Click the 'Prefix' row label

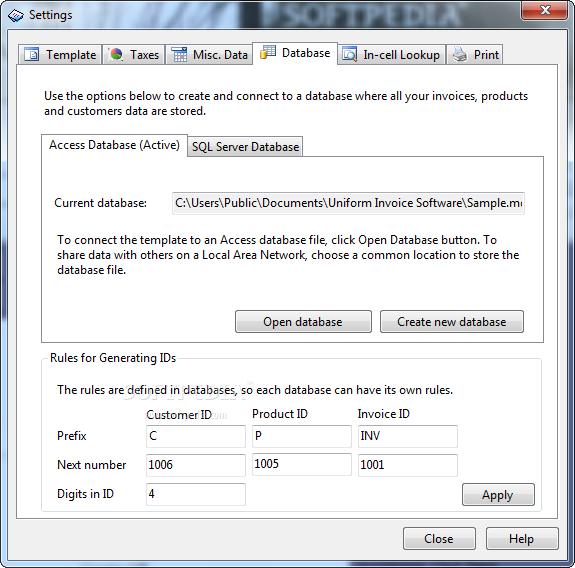(x=72, y=436)
